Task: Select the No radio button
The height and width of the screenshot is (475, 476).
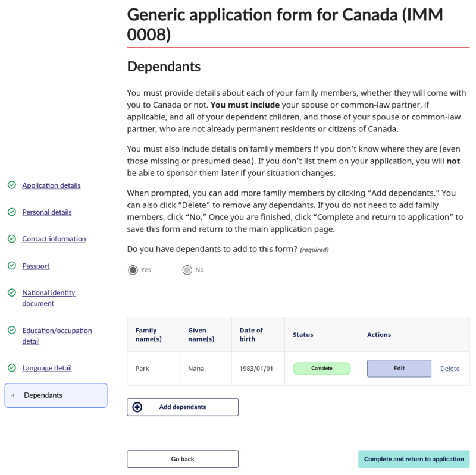Action: pyautogui.click(x=187, y=270)
